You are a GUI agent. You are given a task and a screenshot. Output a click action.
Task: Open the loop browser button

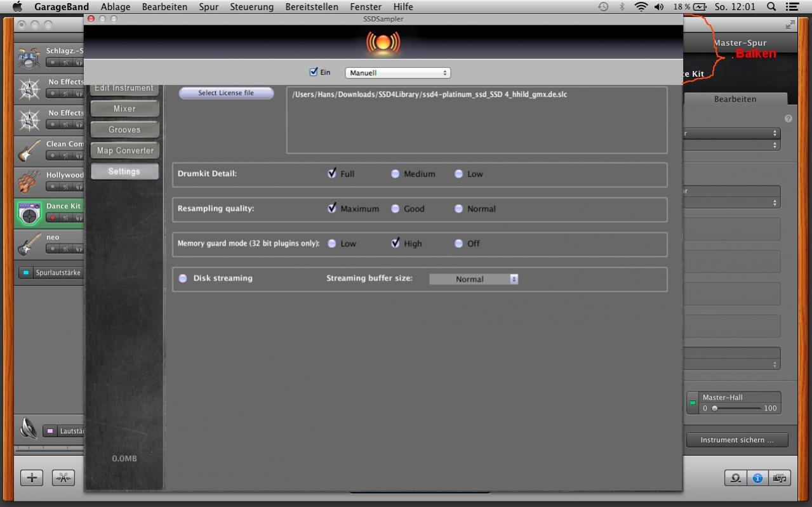(x=735, y=478)
